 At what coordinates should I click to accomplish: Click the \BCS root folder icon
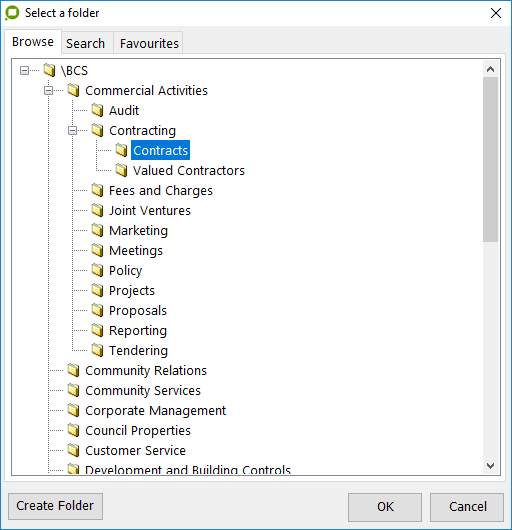click(49, 70)
